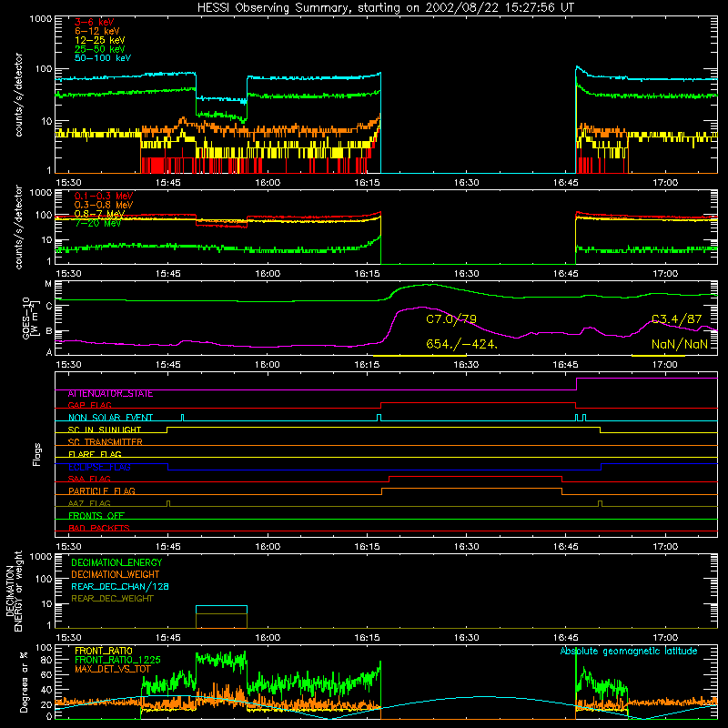Click the yellow flare interval bar under C7.0/79
Image resolution: width=728 pixels, height=728 pixels.
click(x=420, y=356)
